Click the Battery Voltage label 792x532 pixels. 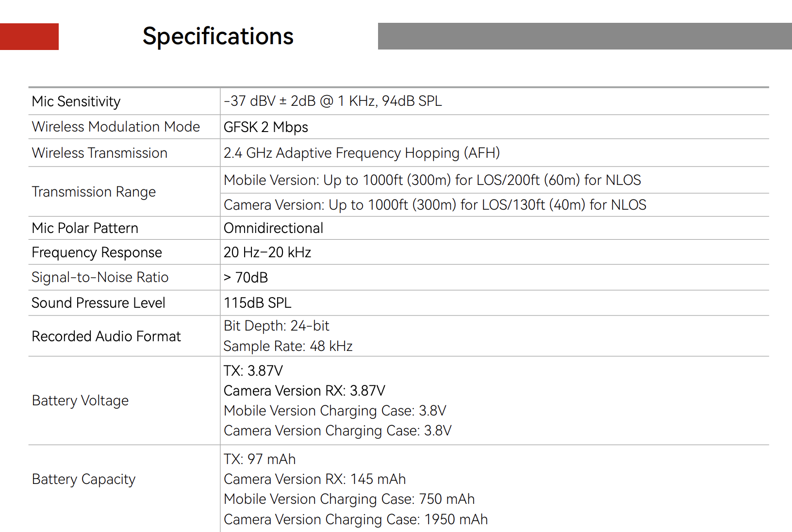click(x=80, y=400)
